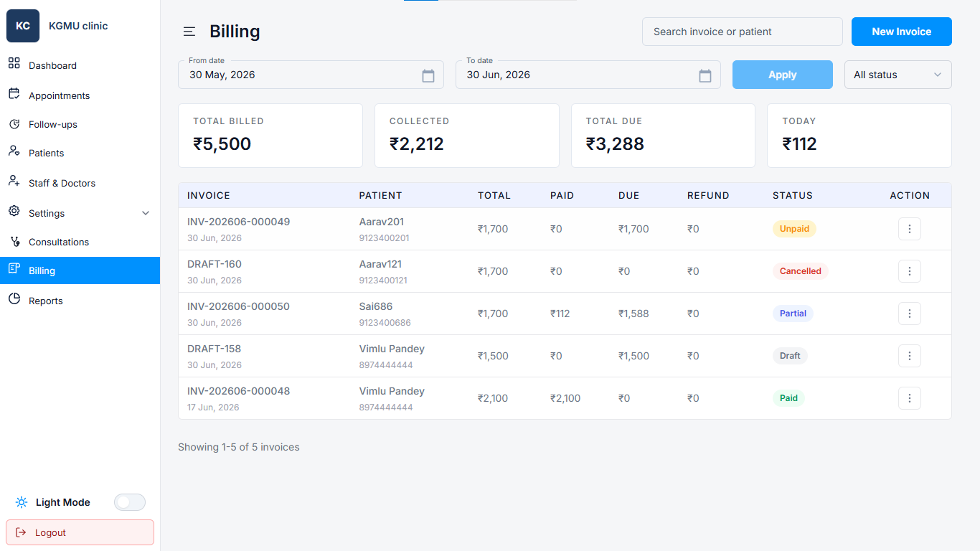The image size is (980, 551).
Task: Click the Partial status badge
Action: coord(793,314)
